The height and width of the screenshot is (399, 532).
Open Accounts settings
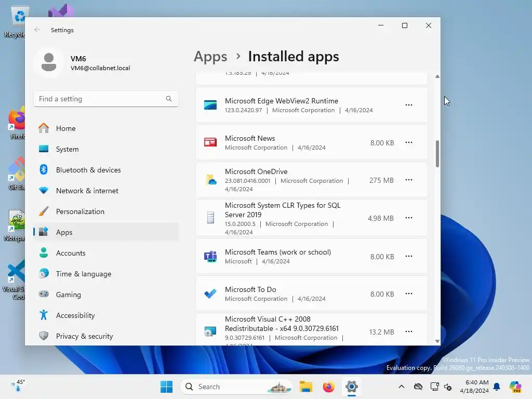106,253
